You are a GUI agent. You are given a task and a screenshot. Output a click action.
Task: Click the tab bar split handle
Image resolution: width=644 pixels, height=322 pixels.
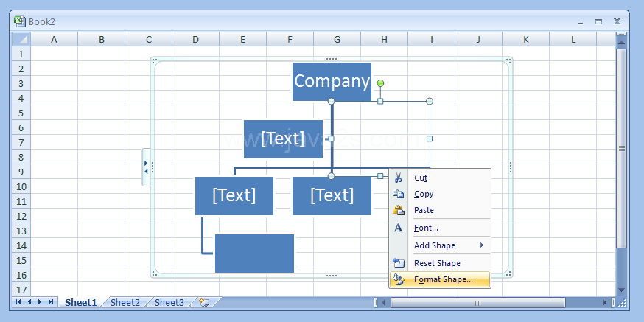point(376,303)
